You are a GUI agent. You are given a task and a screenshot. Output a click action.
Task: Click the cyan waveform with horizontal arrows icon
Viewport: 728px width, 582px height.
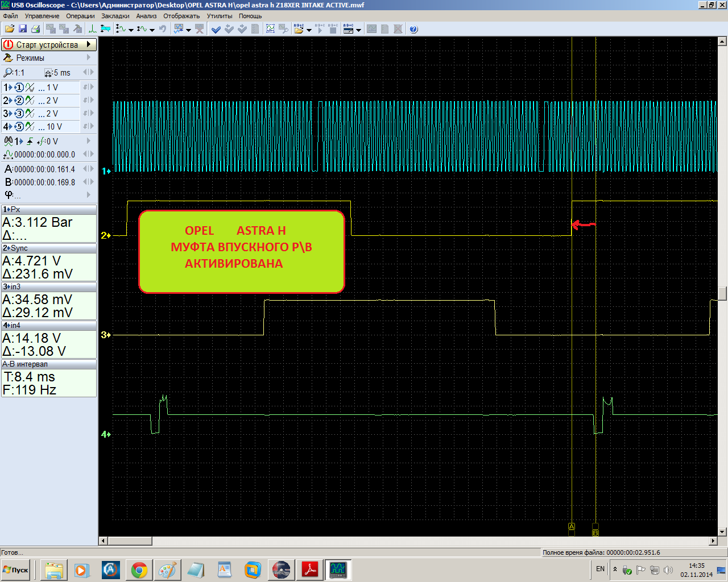point(105,29)
